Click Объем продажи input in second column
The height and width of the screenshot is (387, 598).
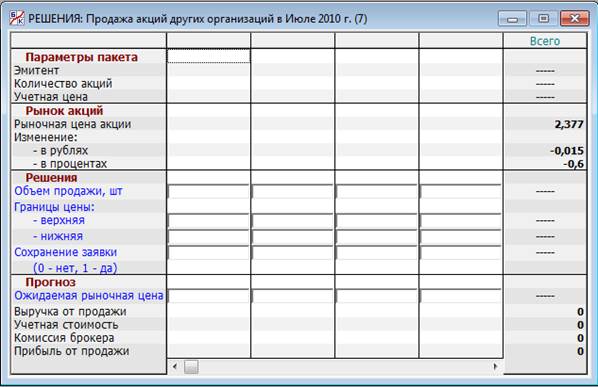click(x=293, y=191)
